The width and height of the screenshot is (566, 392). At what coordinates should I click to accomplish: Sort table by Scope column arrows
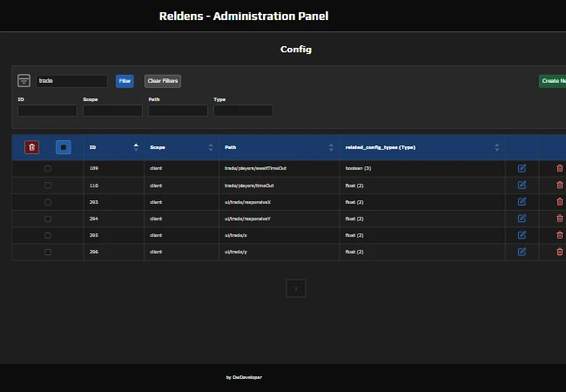[211, 147]
